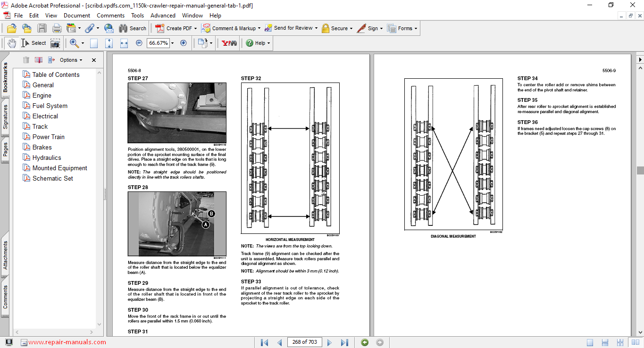
Task: Select the Hand tool
Action: coord(11,43)
